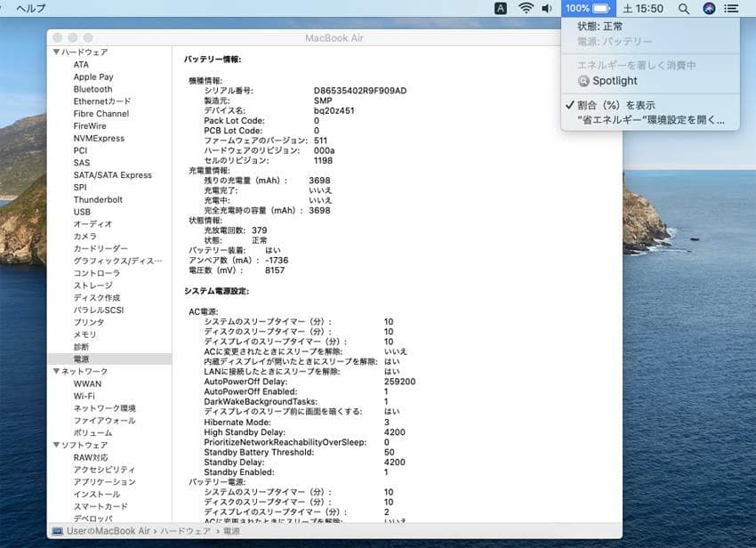Click UserのMacBook Air in the path bar

(108, 531)
